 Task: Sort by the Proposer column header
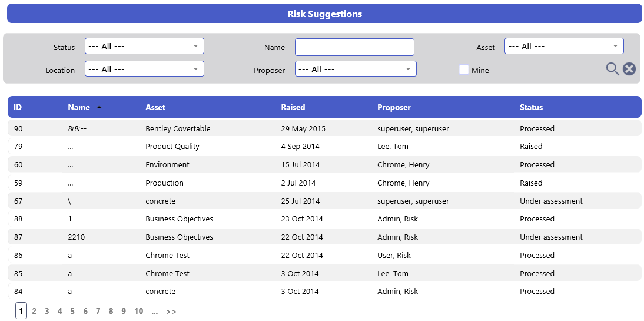pos(394,107)
